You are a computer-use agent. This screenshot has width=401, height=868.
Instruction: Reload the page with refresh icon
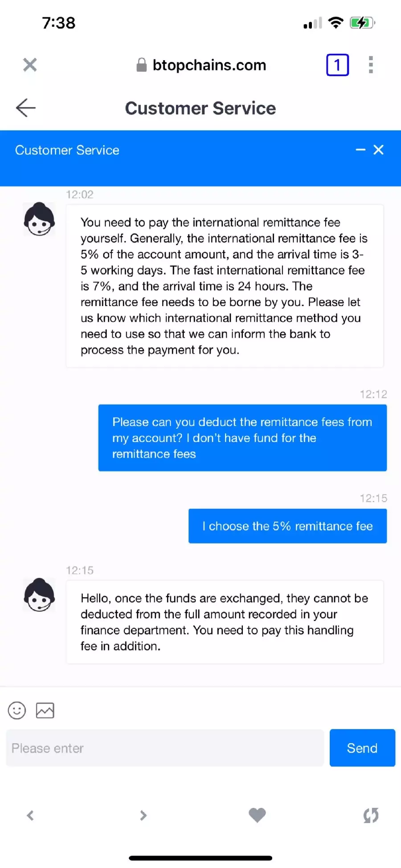click(371, 815)
